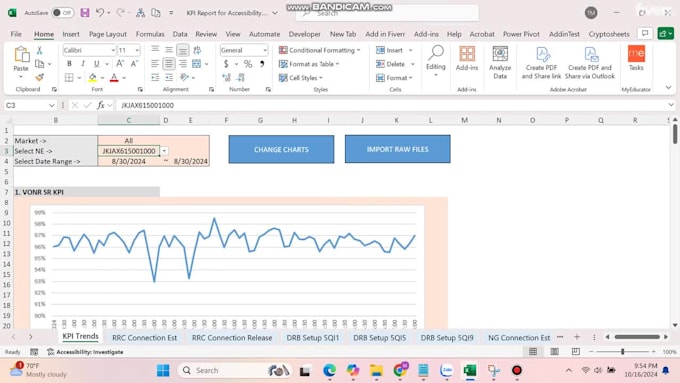Open the DRB Setup 5QI1 sheet tab
This screenshot has height=383, width=680.
click(x=313, y=337)
